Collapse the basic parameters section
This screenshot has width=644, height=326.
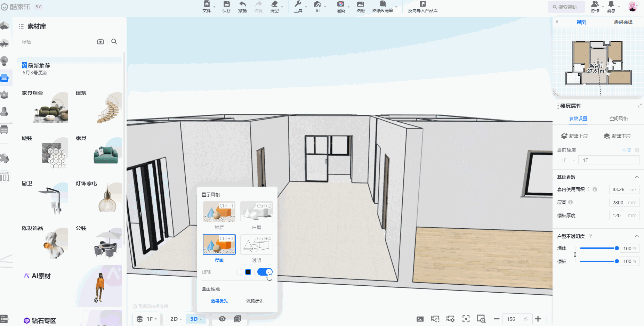[x=637, y=177]
